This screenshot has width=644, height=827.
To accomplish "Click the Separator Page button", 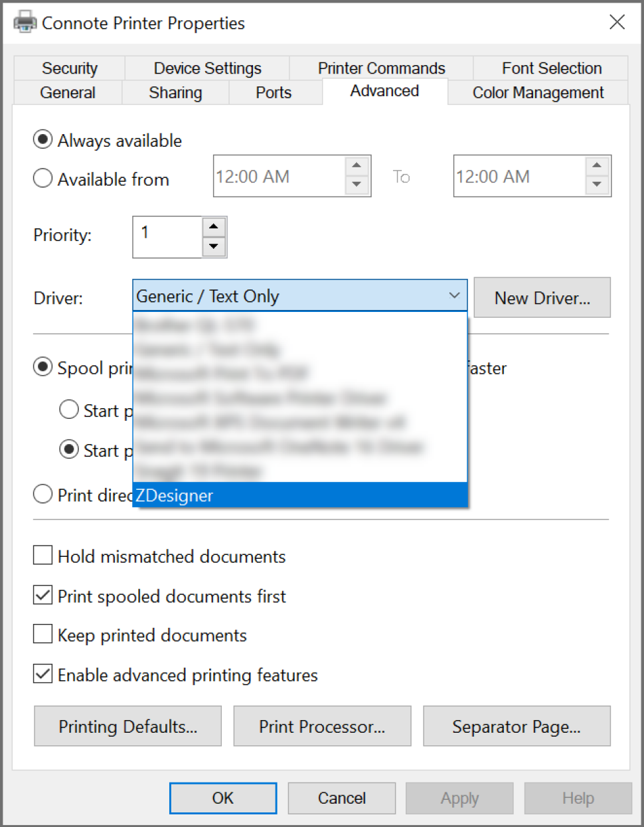I will coord(517,726).
